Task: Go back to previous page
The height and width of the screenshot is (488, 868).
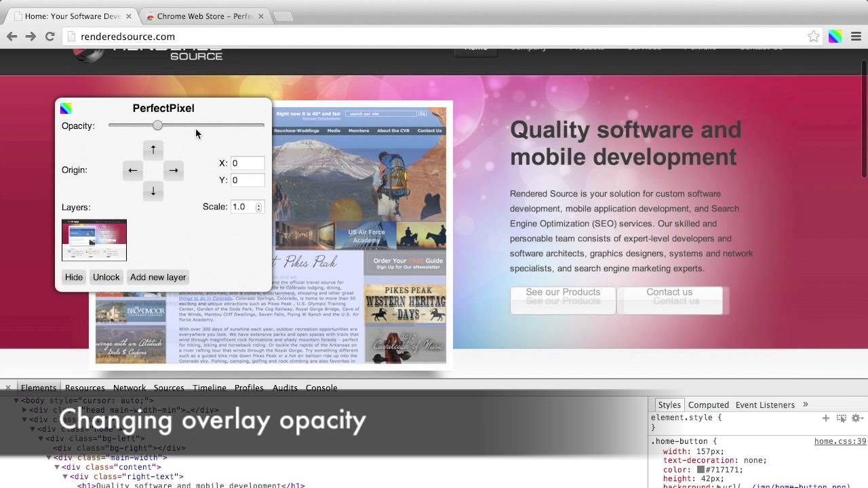Action: [12, 37]
